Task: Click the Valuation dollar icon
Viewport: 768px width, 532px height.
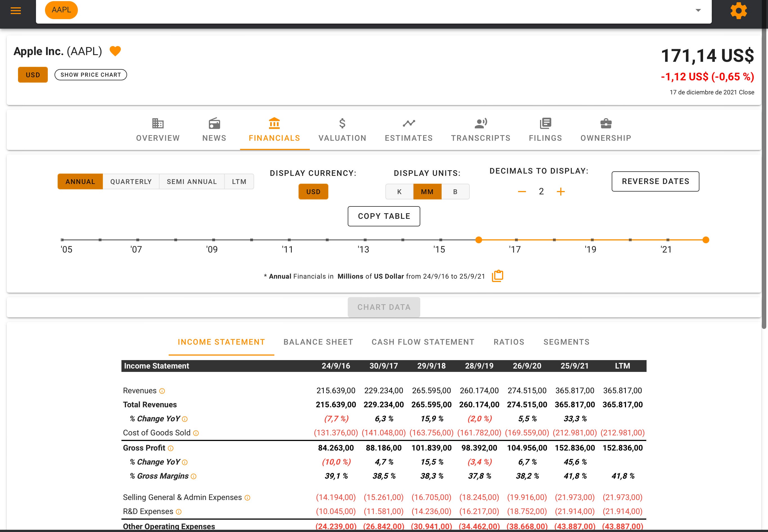Action: coord(342,123)
